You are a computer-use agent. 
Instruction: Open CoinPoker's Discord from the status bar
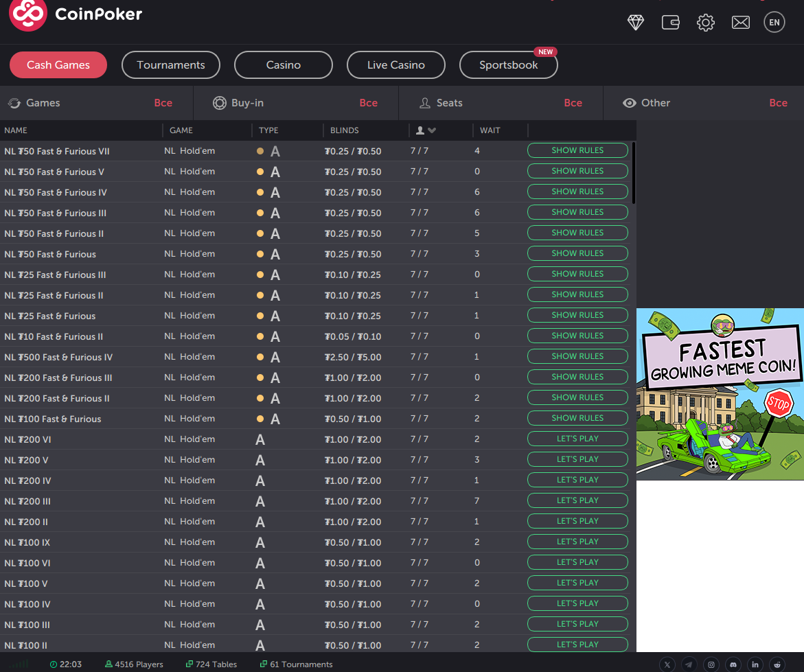pos(733,664)
